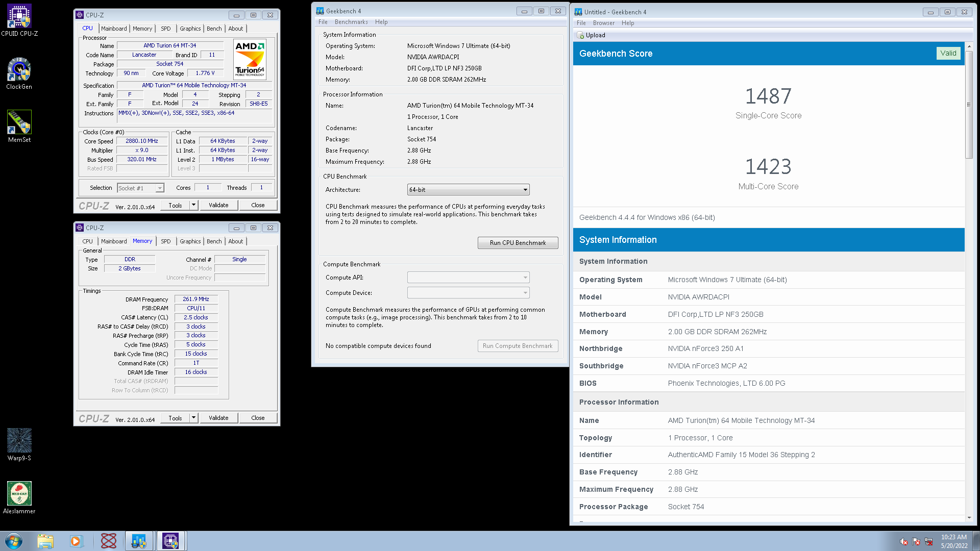Viewport: 980px width, 551px height.
Task: Click Validate in the Memory CPU-Z window
Action: [x=218, y=418]
